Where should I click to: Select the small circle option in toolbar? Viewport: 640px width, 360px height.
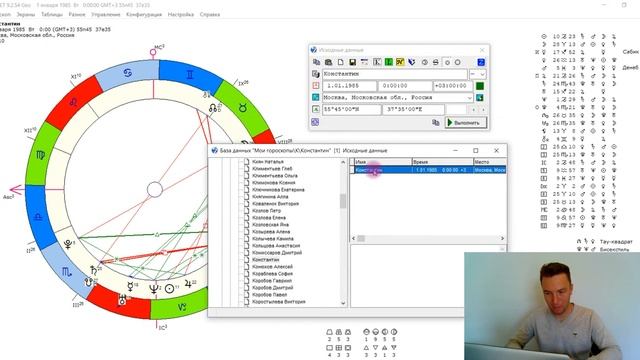447,62
